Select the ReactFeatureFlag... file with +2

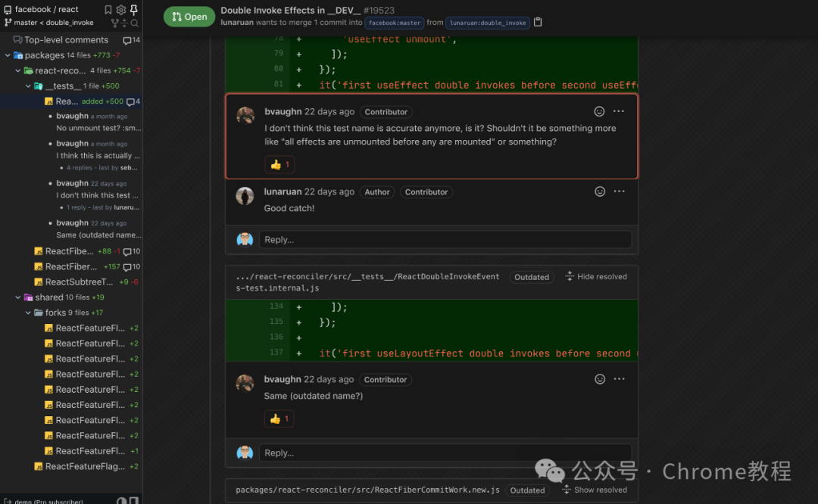[85, 466]
